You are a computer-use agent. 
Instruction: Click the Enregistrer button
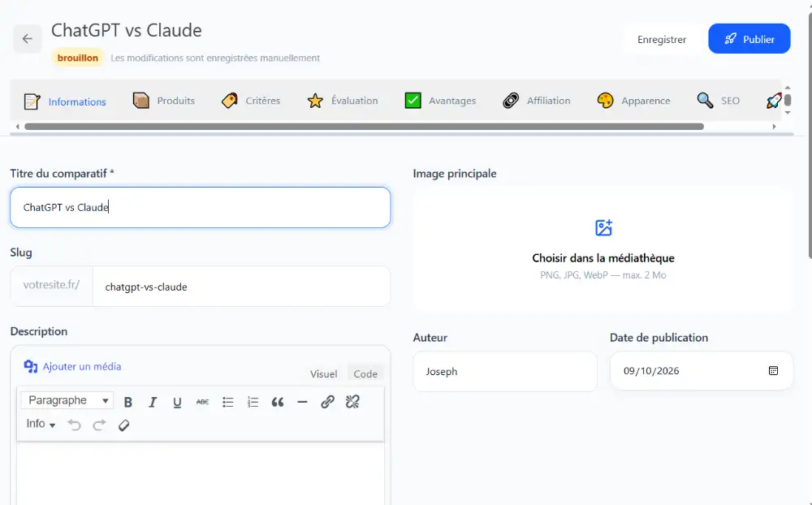[661, 39]
